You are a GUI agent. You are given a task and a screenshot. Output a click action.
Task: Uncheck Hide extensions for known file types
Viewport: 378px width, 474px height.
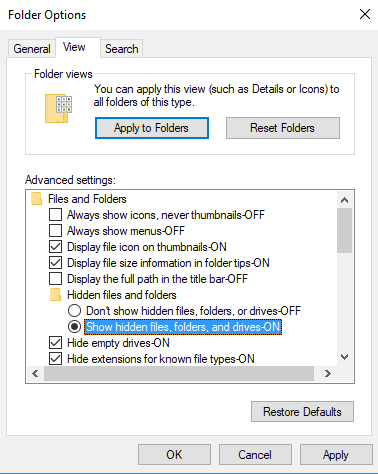tap(55, 359)
